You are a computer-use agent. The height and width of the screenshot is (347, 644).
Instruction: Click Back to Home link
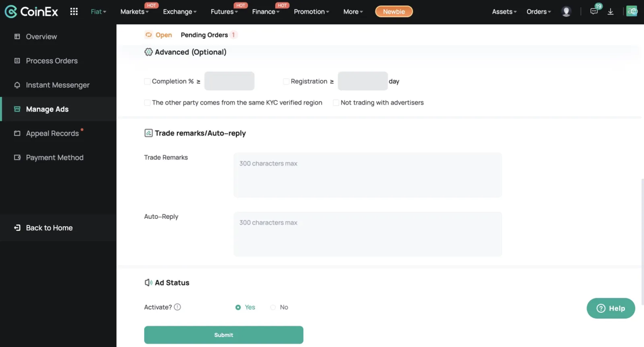pyautogui.click(x=49, y=228)
